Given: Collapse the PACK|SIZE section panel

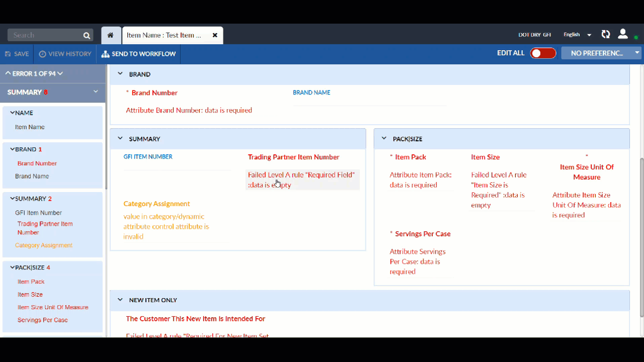Looking at the screenshot, I should click(384, 139).
